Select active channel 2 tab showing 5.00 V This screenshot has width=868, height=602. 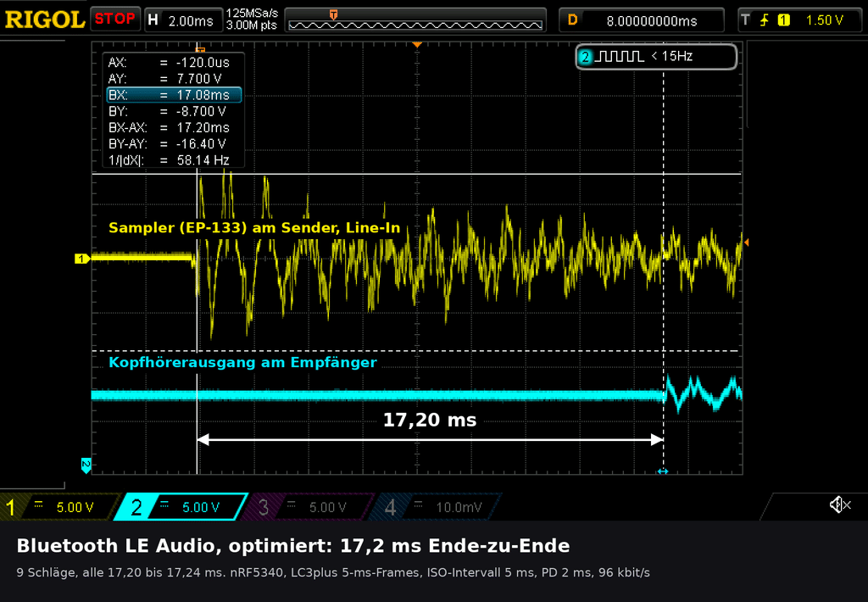181,507
